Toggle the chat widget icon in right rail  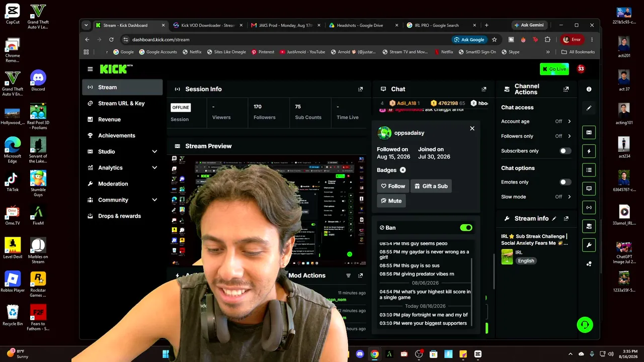click(x=589, y=189)
